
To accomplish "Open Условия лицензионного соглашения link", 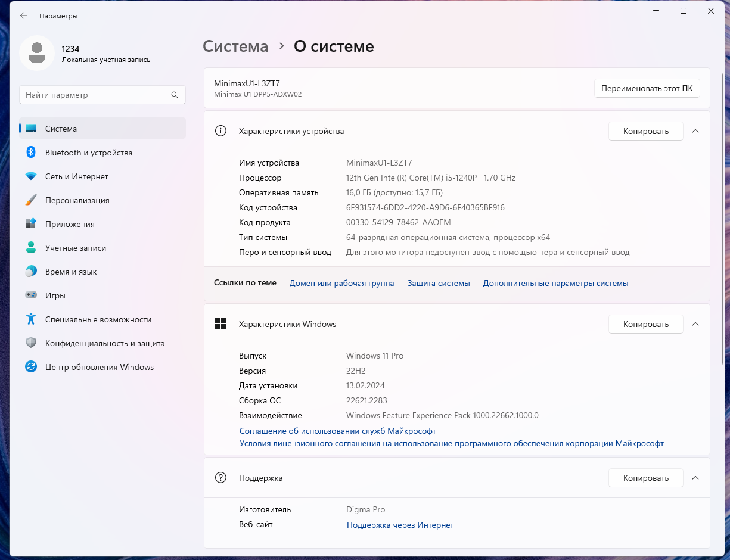I will 451,443.
